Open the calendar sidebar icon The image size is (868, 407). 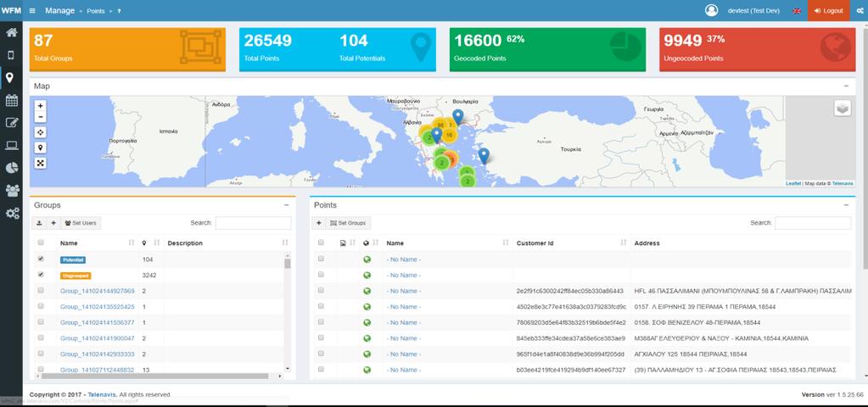coord(11,100)
